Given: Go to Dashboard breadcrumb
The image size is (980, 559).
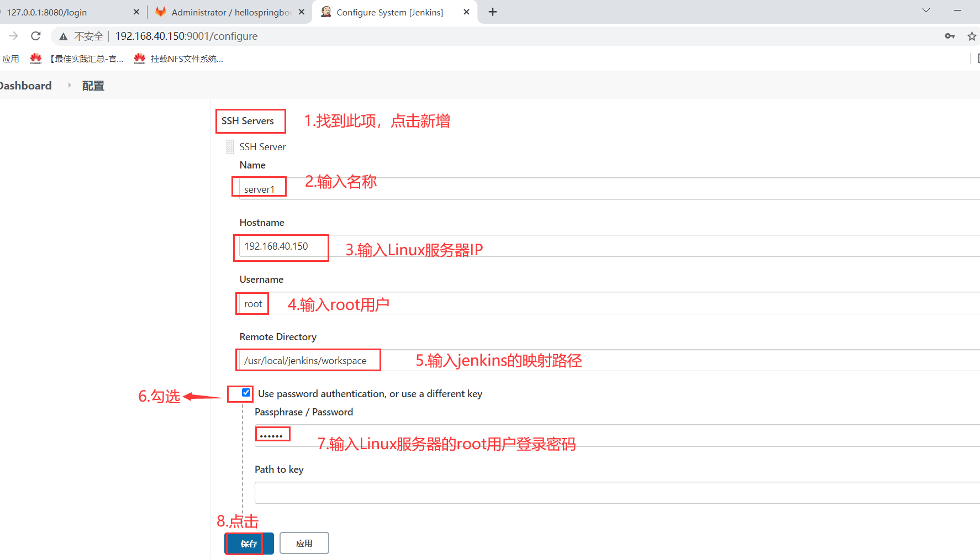Looking at the screenshot, I should [x=25, y=86].
